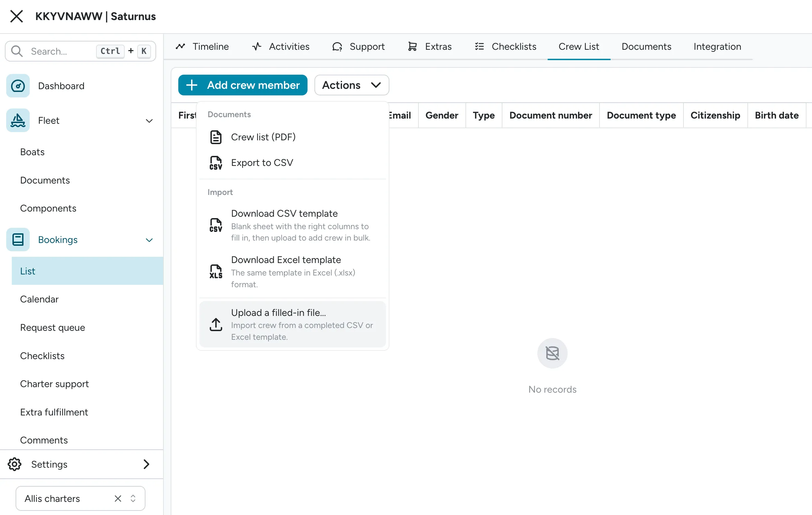Collapse the Bookings section chevron
This screenshot has height=515, width=812.
click(149, 240)
